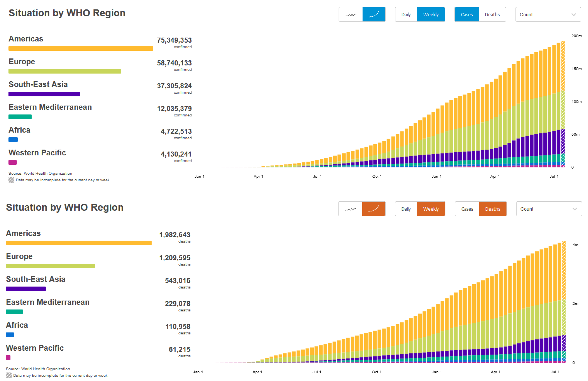Select the wavy line chart icon in top panel
This screenshot has height=381, width=588.
(351, 15)
